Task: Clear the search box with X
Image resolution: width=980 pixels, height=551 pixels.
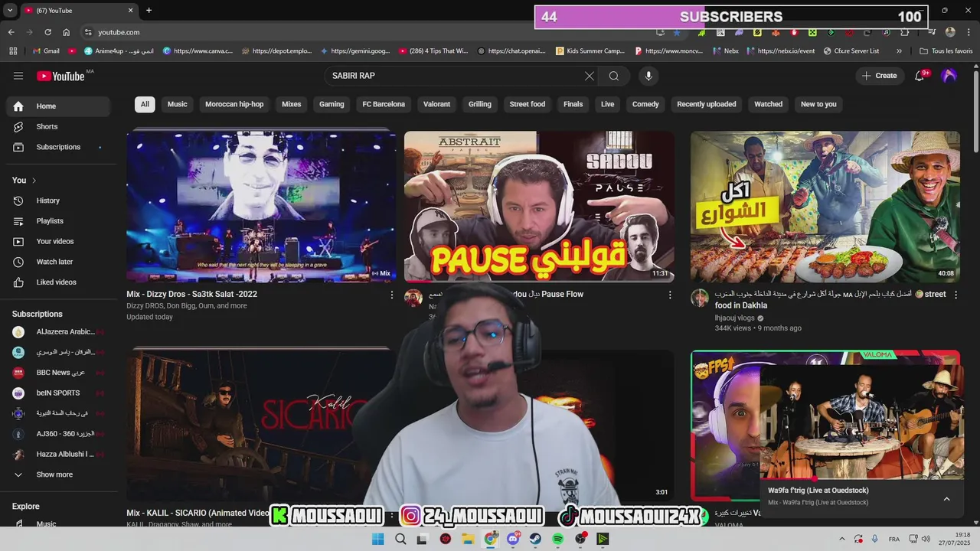Action: click(589, 76)
